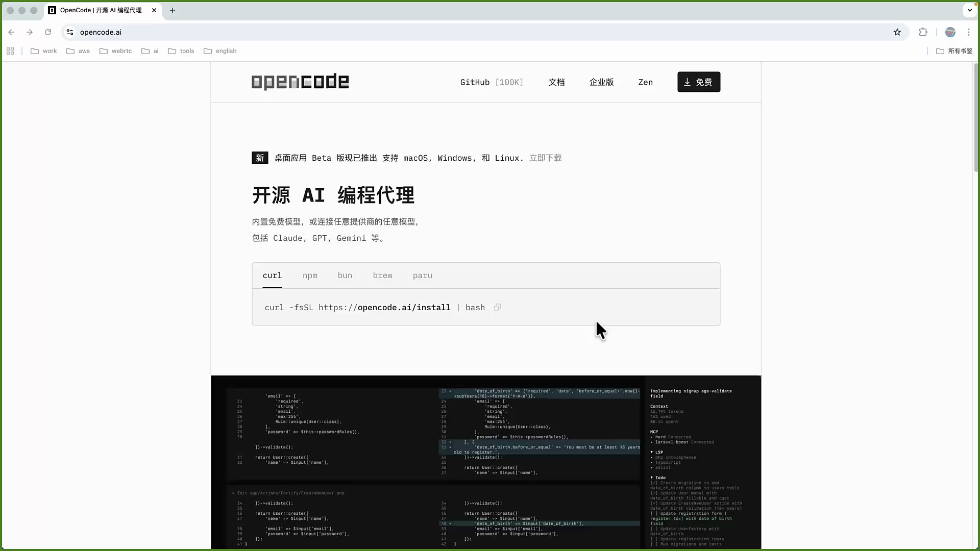Open the aws bookmarks folder

pyautogui.click(x=78, y=51)
